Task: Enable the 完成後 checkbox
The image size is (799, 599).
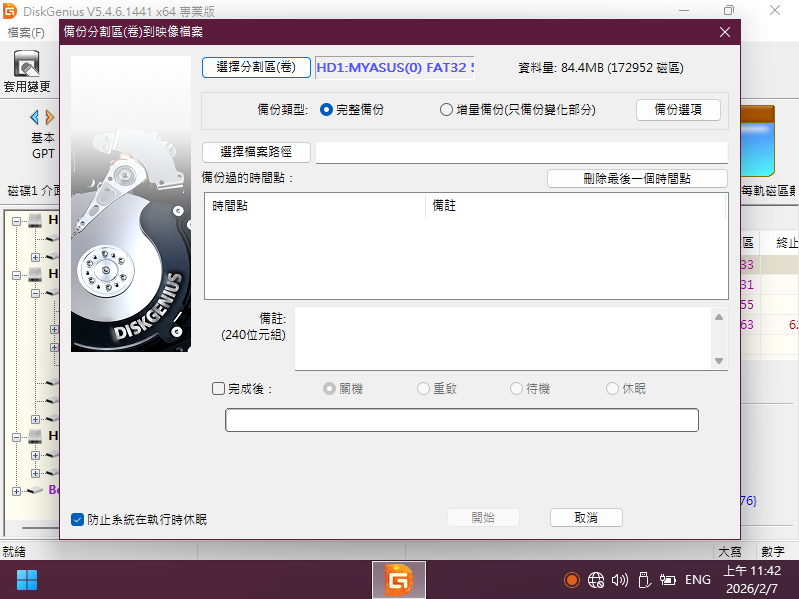Action: click(218, 389)
